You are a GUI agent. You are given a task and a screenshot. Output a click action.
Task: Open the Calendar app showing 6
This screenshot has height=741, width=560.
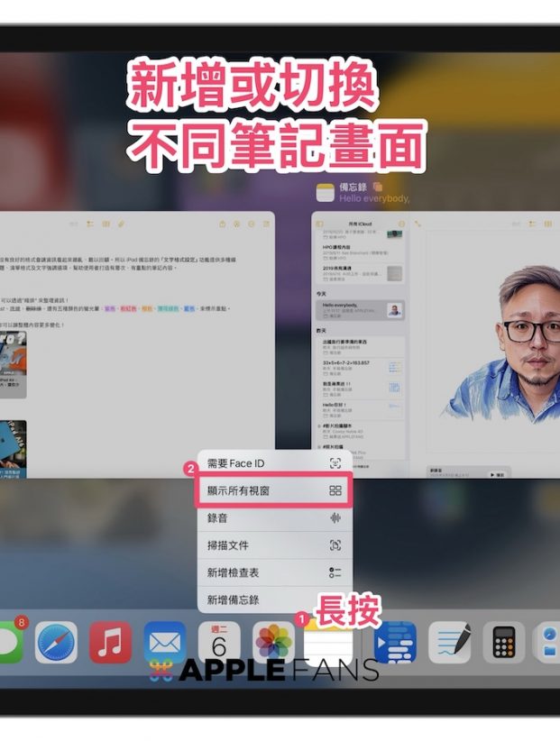[x=219, y=643]
